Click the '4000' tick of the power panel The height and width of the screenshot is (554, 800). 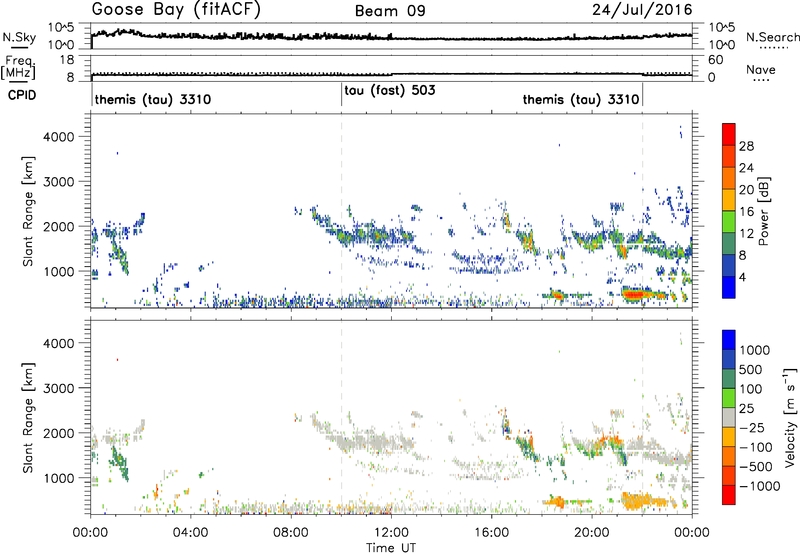[x=58, y=137]
